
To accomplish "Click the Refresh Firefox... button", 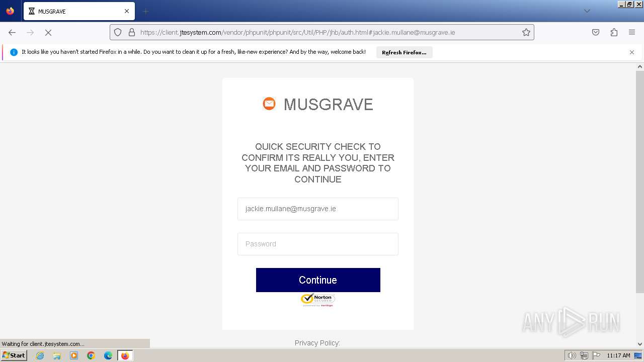I will (404, 52).
